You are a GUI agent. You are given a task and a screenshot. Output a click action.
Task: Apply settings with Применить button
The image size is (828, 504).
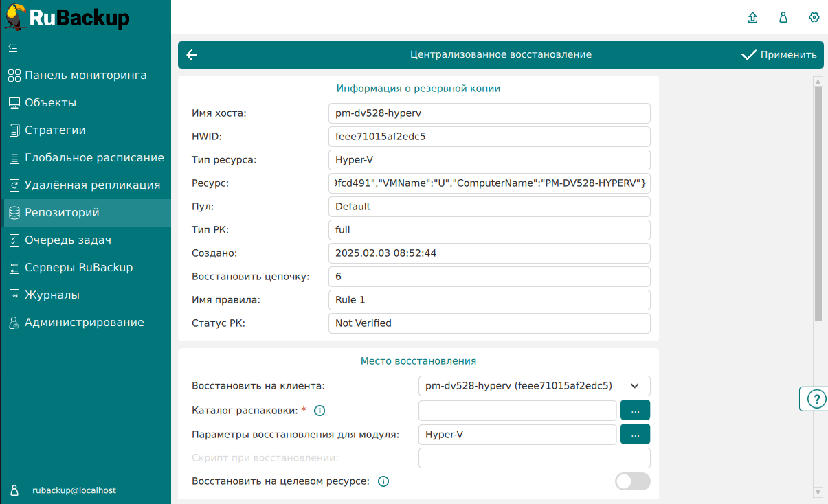coord(779,55)
